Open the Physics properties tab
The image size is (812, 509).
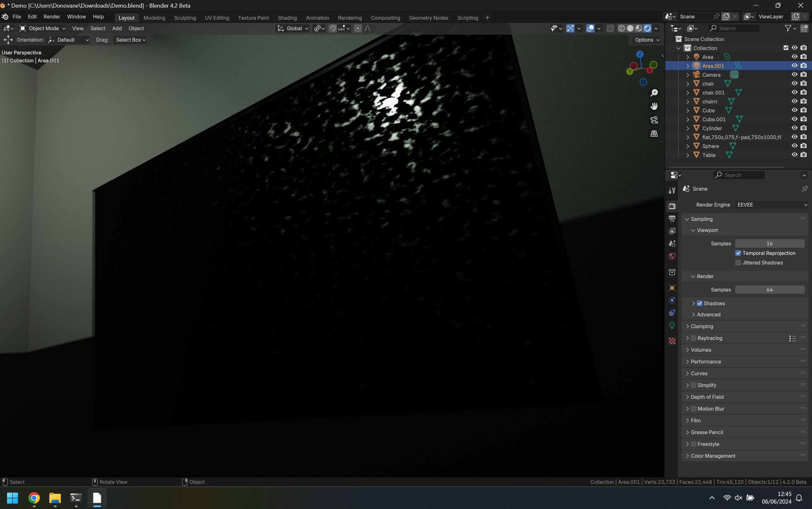(672, 300)
